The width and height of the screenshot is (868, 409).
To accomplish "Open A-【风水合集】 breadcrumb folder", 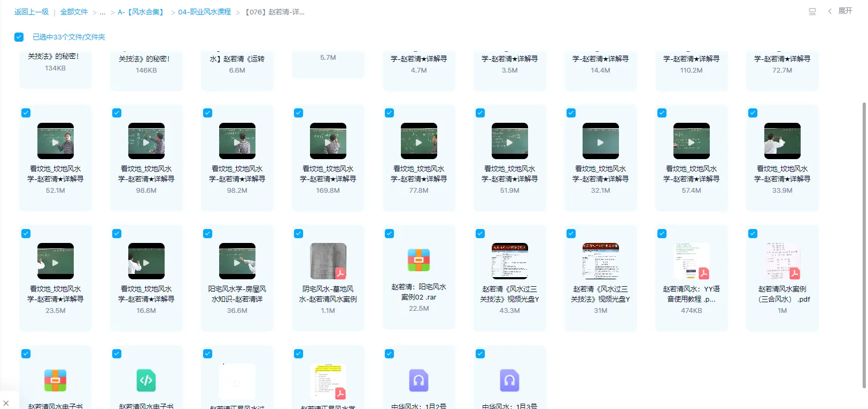I will click(142, 12).
